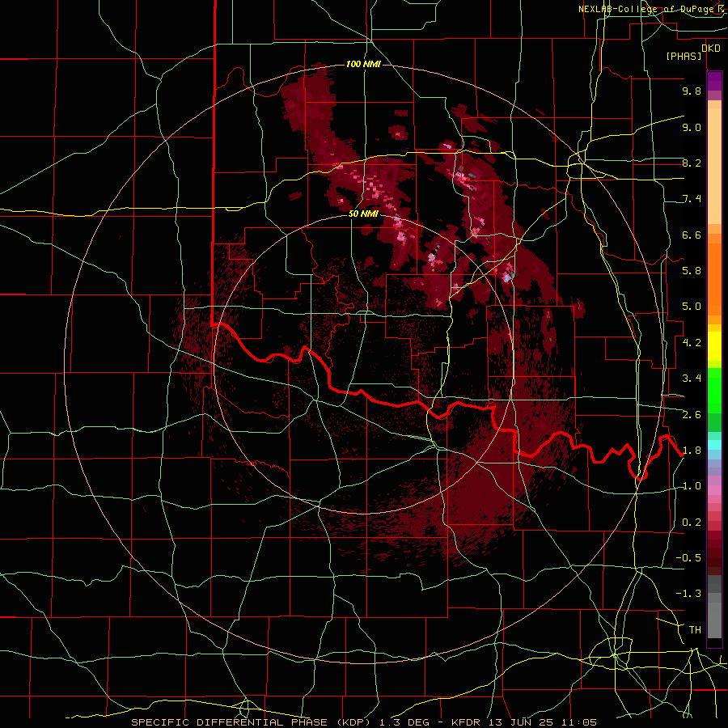Click the 1.8 scale value
The image size is (728, 728).
(x=692, y=451)
